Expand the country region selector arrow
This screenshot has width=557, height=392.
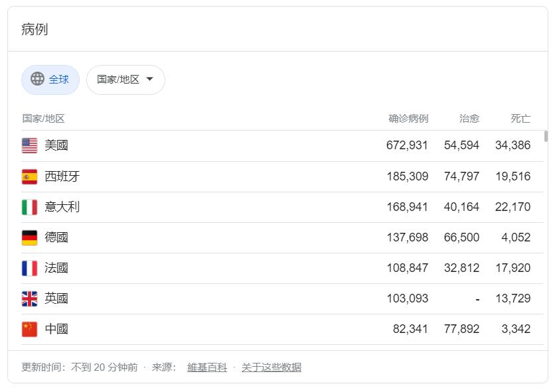150,79
